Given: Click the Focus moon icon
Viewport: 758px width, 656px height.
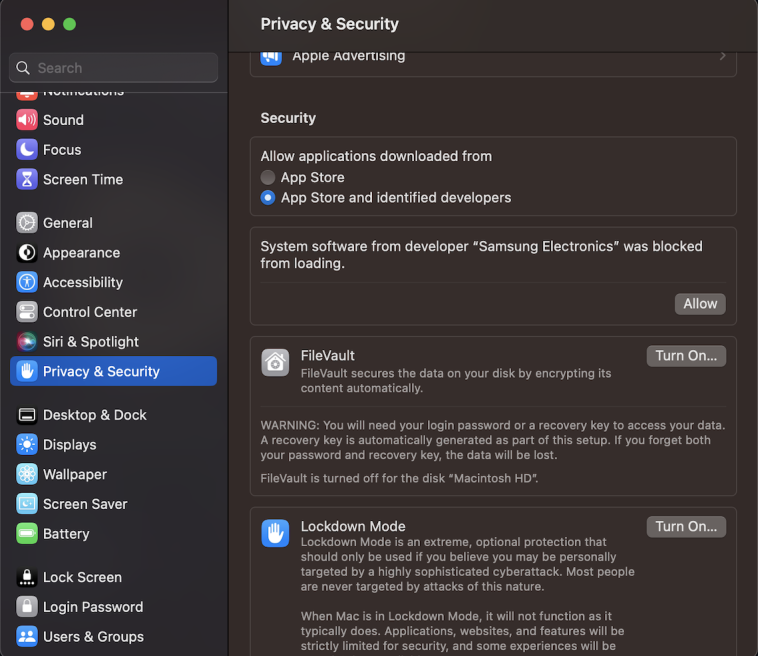Looking at the screenshot, I should 27,149.
